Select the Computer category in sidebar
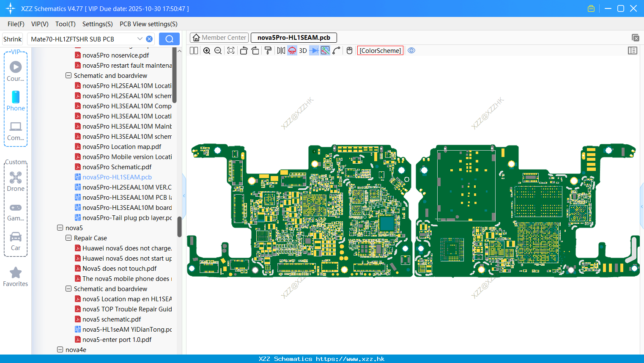Image resolution: width=644 pixels, height=363 pixels. click(x=16, y=131)
